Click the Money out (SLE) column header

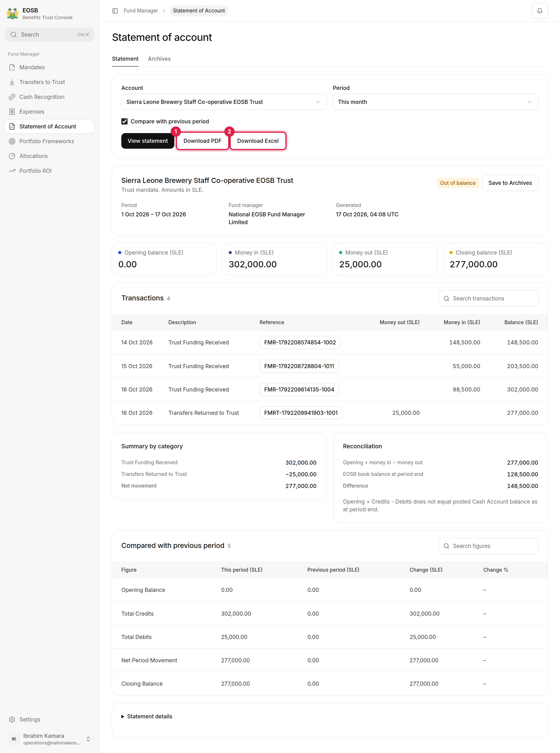click(x=399, y=322)
